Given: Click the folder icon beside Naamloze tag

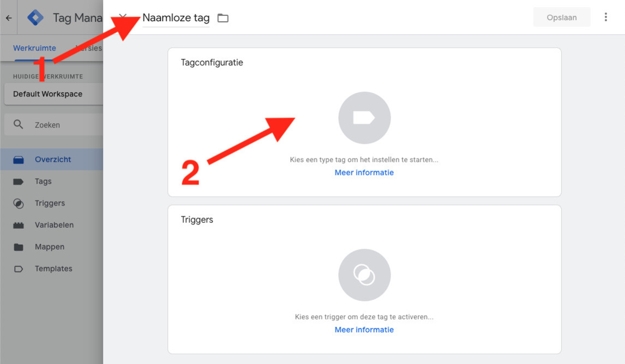Looking at the screenshot, I should pos(223,18).
